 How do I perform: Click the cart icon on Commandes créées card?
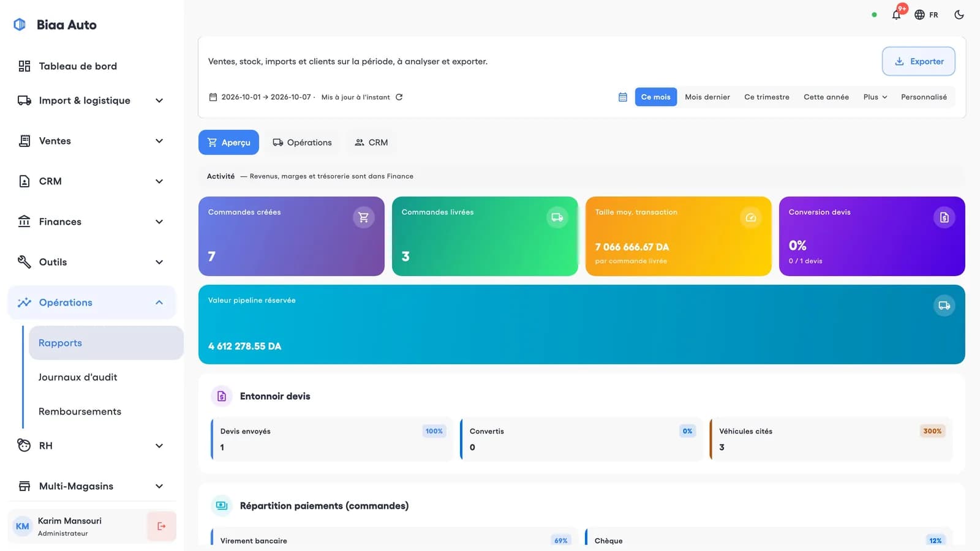tap(364, 217)
